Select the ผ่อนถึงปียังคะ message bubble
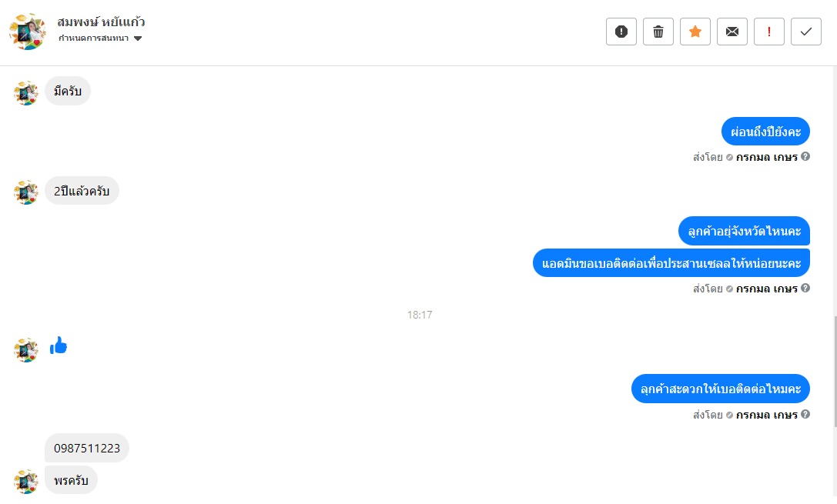Screen dimensions: 837x504 pyautogui.click(x=765, y=132)
